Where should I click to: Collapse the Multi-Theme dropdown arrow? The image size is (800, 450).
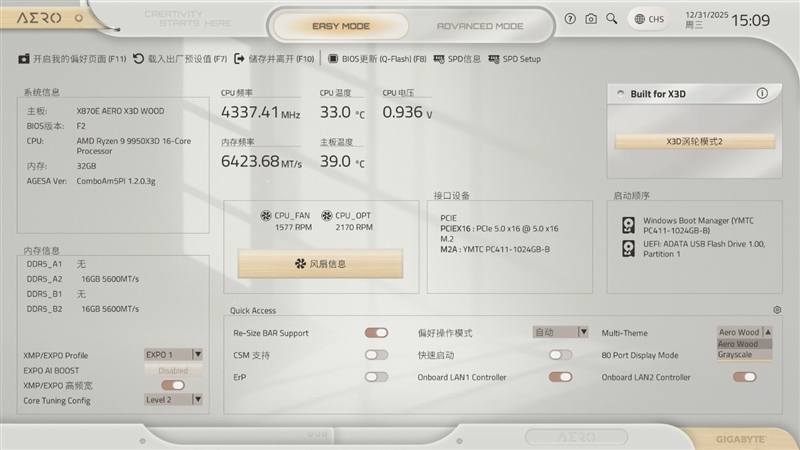click(x=767, y=332)
